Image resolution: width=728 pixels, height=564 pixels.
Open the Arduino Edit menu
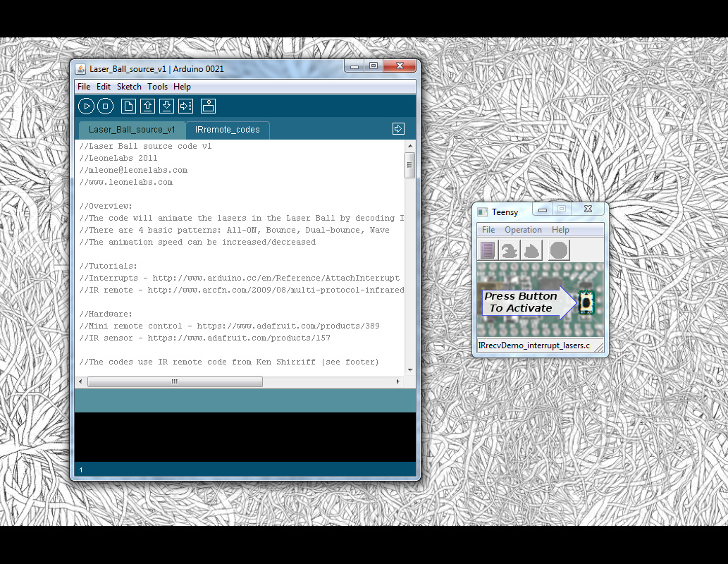click(104, 87)
